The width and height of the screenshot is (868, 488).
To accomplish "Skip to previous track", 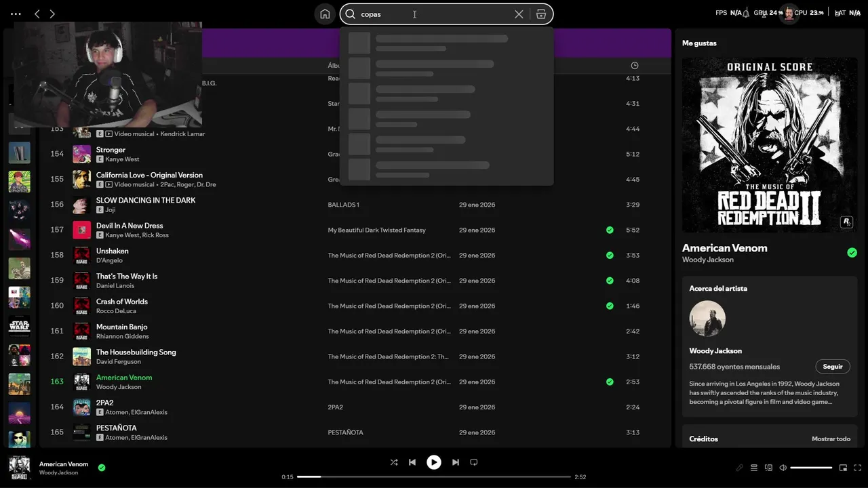I will pyautogui.click(x=412, y=462).
